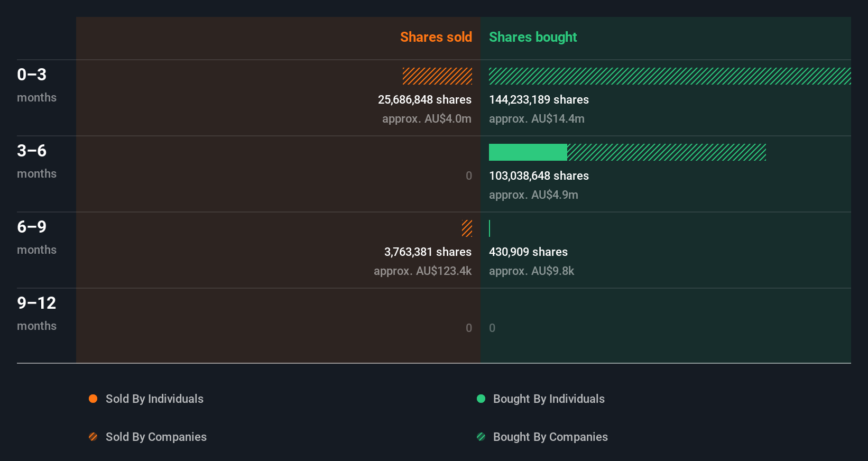The image size is (868, 461).
Task: Click the striped Sold By Companies legend icon
Action: click(93, 437)
